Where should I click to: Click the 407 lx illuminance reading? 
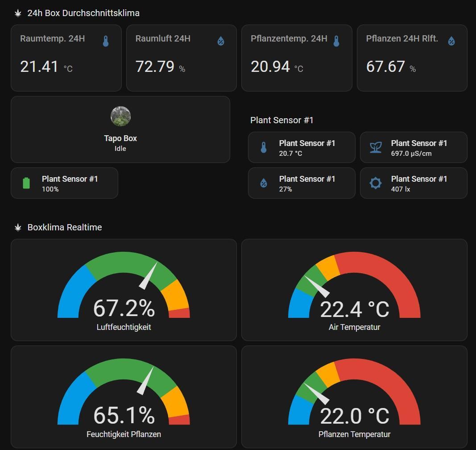pyautogui.click(x=401, y=189)
